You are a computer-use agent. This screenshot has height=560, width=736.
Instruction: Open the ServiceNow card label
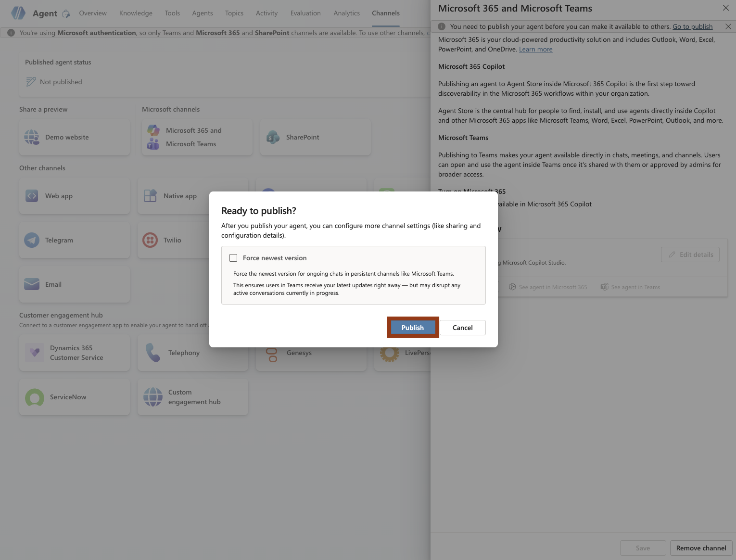68,397
